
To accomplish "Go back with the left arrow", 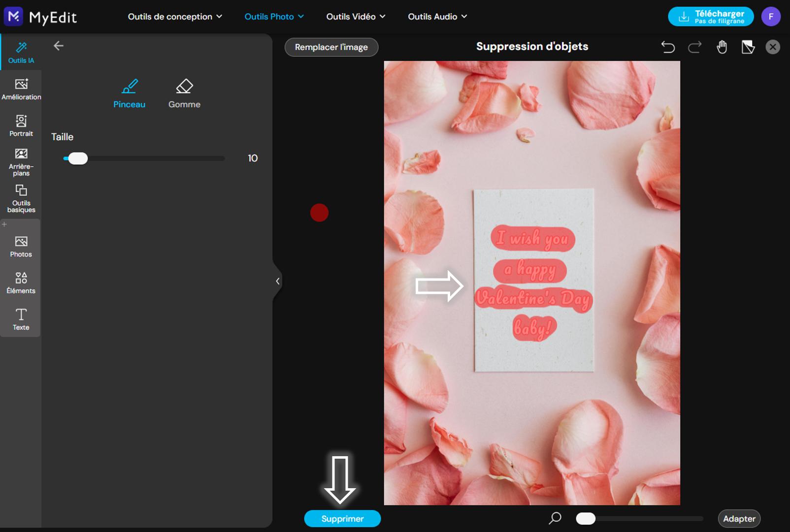I will point(59,46).
